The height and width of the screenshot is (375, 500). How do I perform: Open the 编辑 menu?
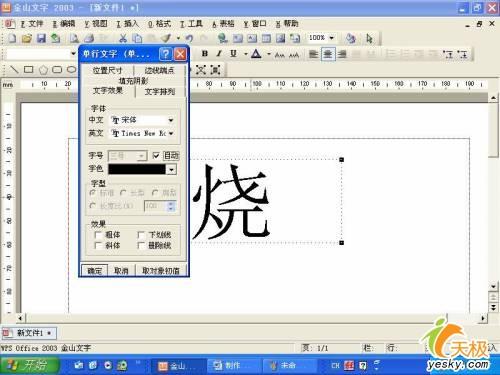click(64, 24)
